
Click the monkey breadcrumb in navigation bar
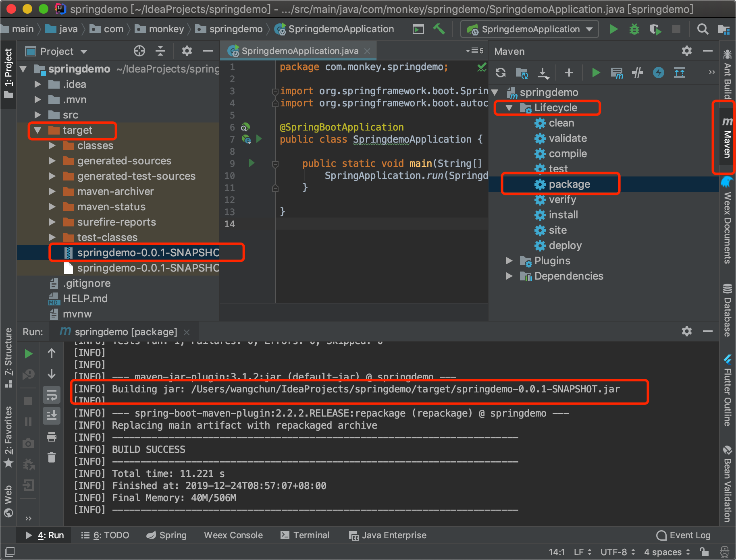pyautogui.click(x=160, y=29)
